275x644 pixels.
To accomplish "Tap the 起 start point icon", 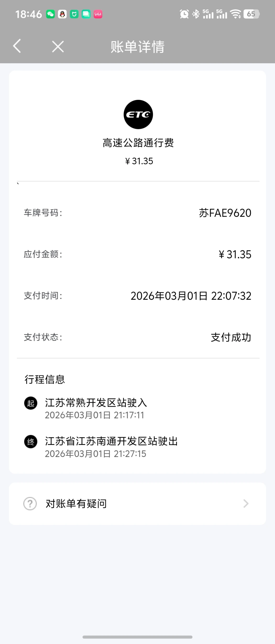I will click(x=31, y=403).
